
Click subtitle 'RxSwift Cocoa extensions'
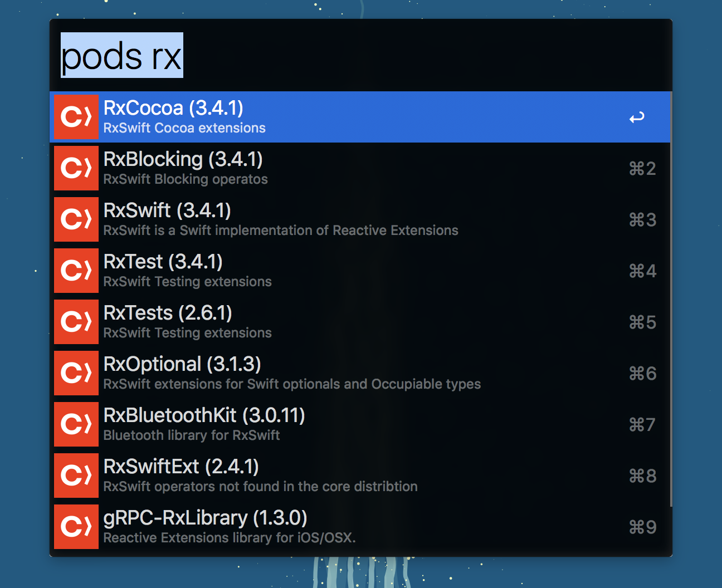pyautogui.click(x=184, y=128)
